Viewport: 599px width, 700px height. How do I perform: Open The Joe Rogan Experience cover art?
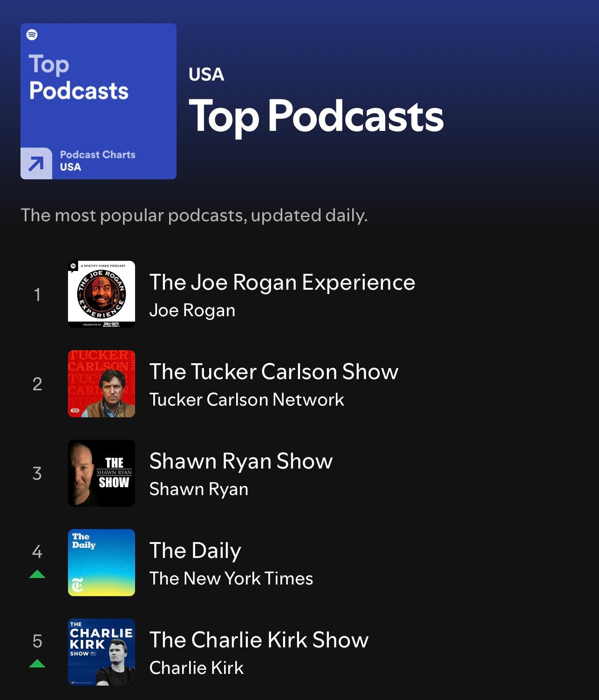pyautogui.click(x=102, y=294)
